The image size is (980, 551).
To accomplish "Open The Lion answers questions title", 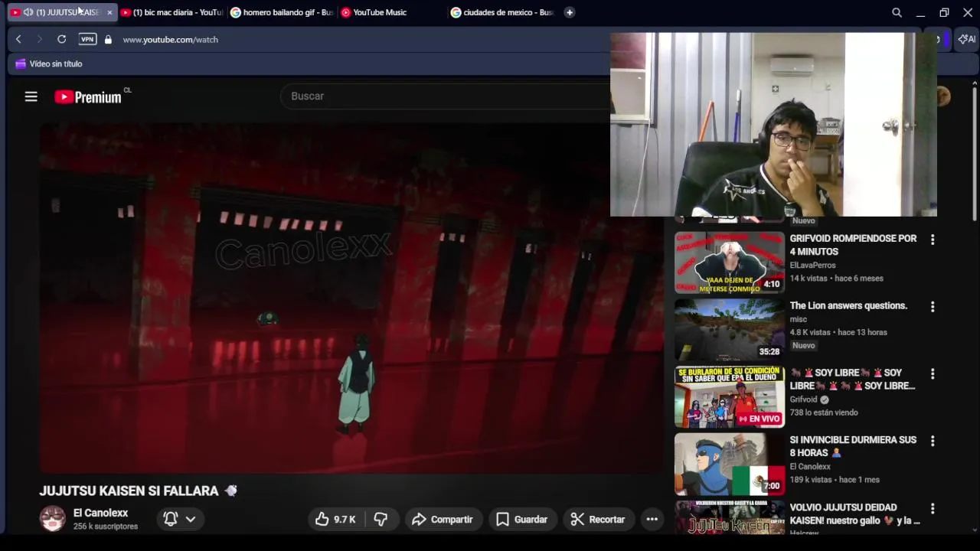I will pyautogui.click(x=848, y=305).
